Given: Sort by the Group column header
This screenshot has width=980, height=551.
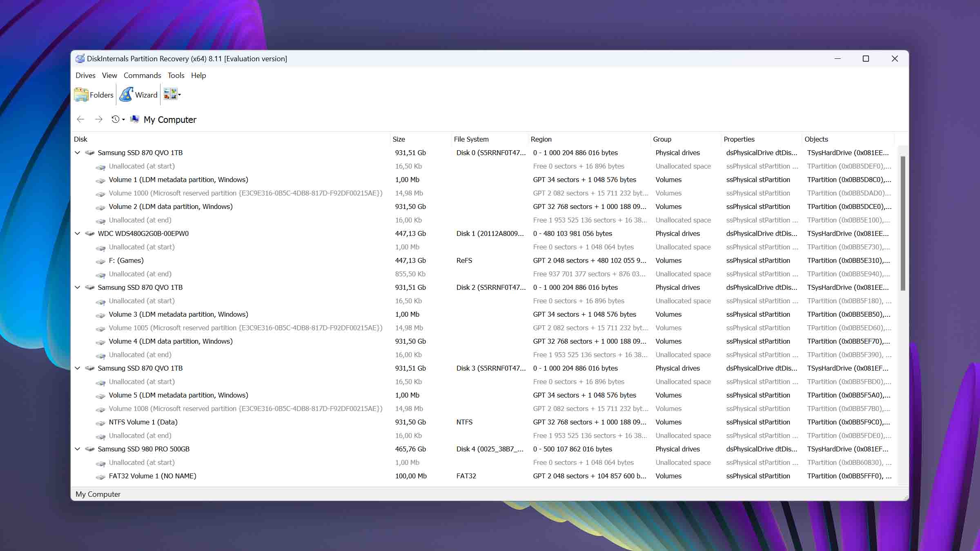Looking at the screenshot, I should tap(686, 139).
